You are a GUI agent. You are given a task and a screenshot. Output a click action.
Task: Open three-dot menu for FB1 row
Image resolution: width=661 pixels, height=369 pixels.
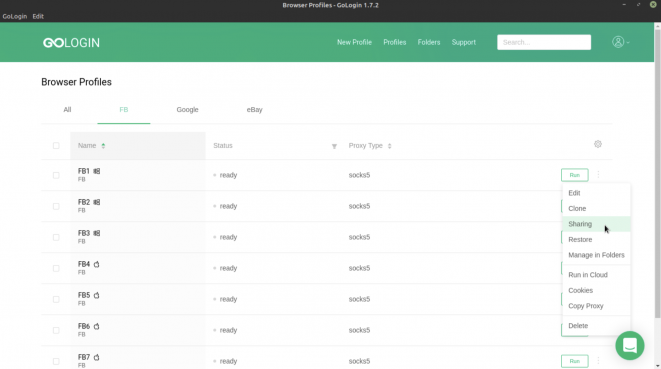click(598, 175)
